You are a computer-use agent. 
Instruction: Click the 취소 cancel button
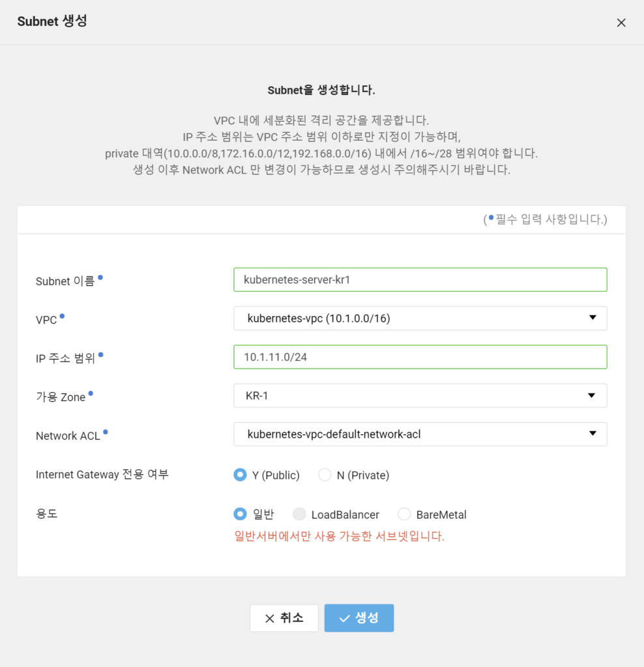[284, 618]
